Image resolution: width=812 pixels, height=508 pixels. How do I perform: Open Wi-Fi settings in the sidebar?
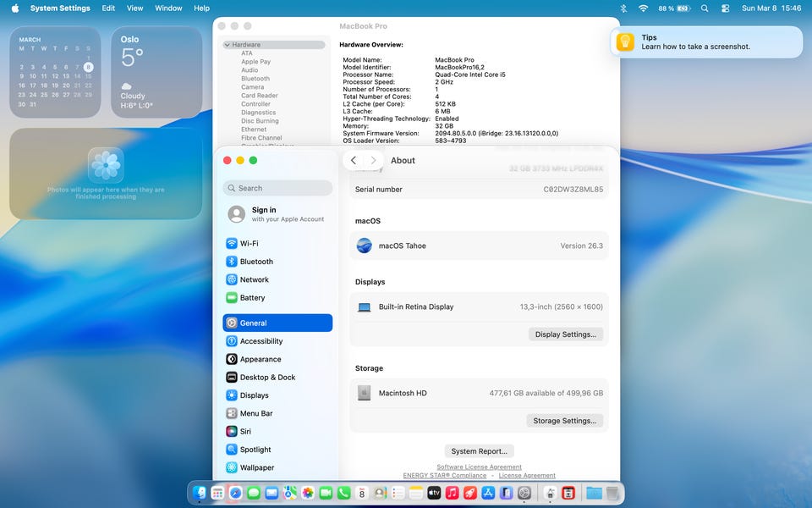[x=249, y=244]
